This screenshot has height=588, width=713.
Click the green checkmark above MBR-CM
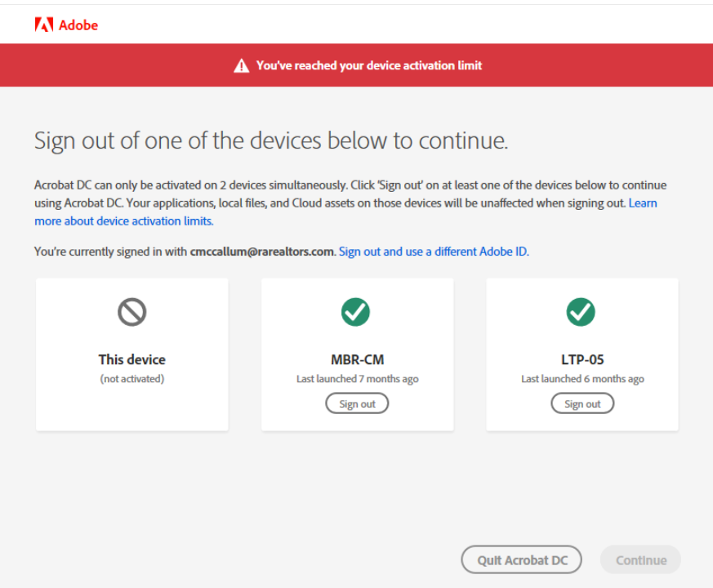coord(355,311)
